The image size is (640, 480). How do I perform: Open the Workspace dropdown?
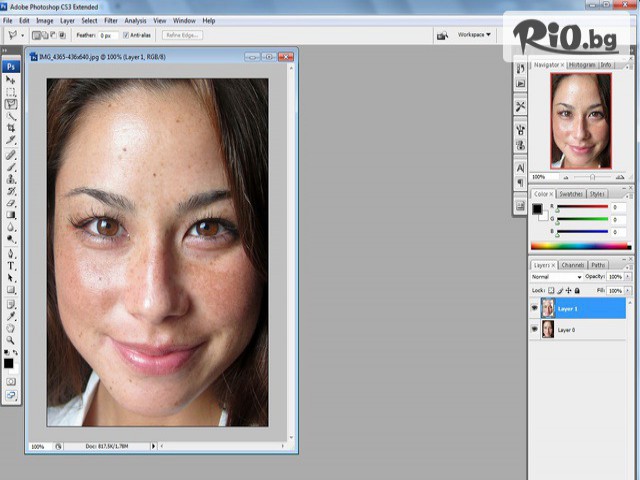pyautogui.click(x=474, y=35)
